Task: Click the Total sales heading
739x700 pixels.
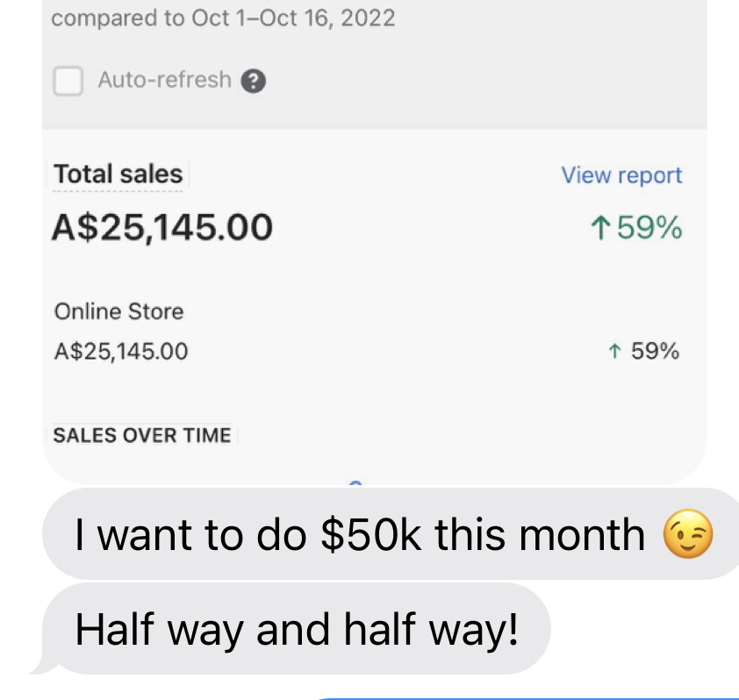Action: click(118, 175)
